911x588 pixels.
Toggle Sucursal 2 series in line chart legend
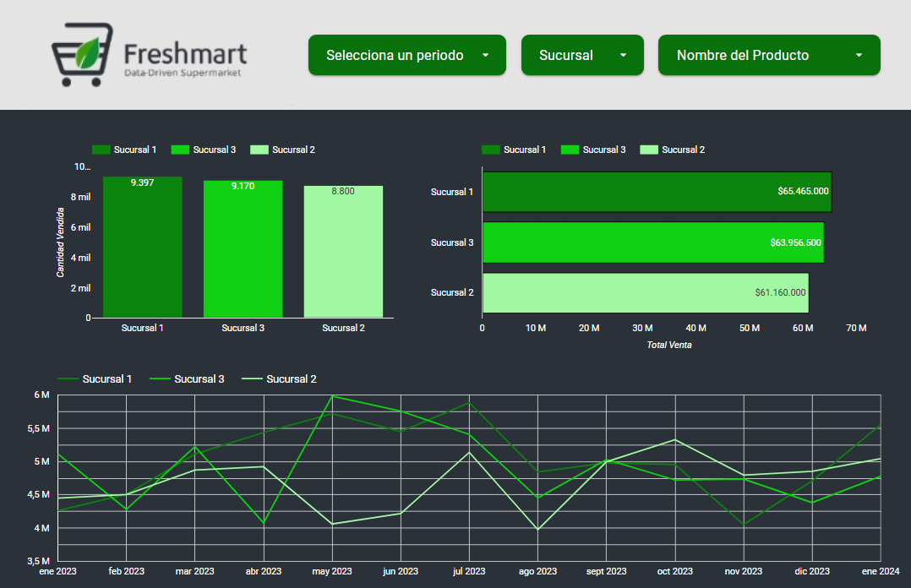click(279, 379)
